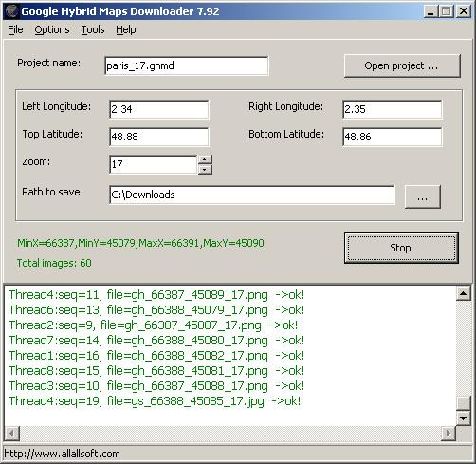Screen dimensions: 476x464
Task: Click the Zoom value field
Action: pos(153,164)
